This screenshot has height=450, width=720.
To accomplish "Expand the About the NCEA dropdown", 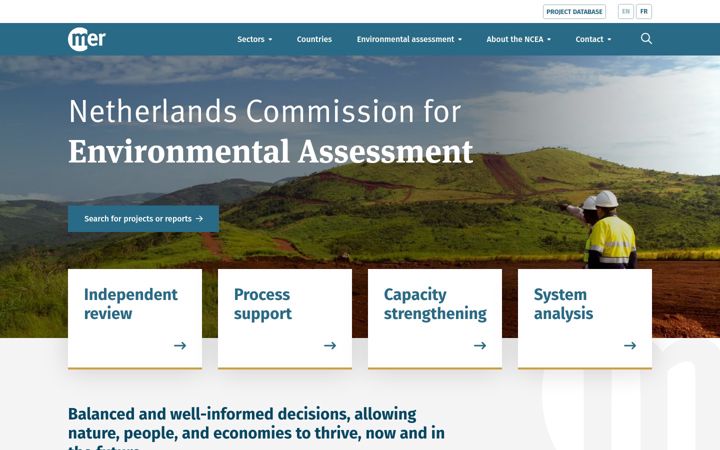I will pyautogui.click(x=518, y=39).
